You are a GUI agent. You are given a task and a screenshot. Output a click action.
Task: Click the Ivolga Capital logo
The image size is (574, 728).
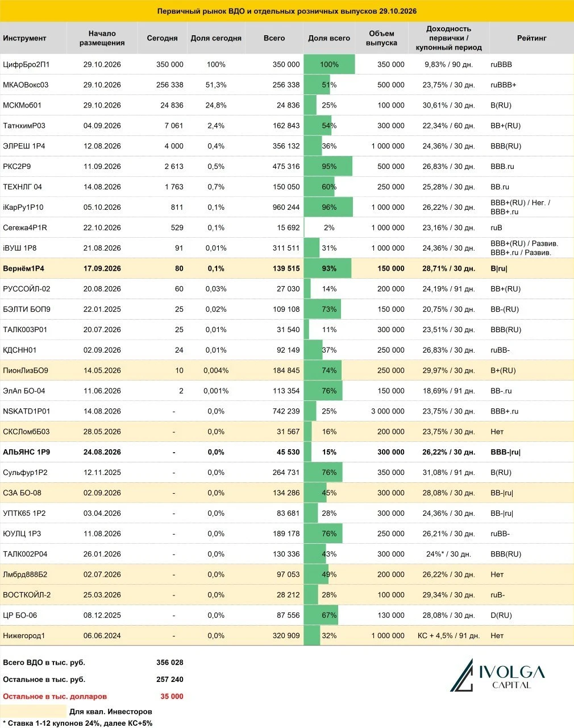coord(497,675)
